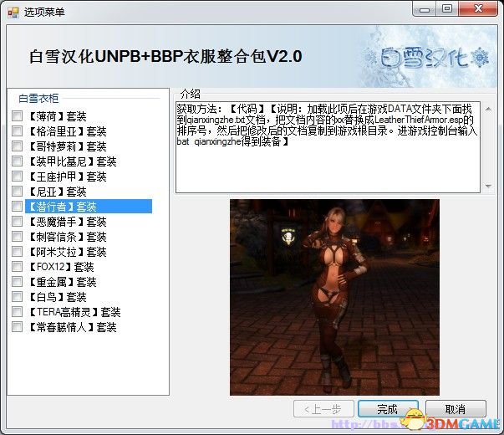Check the 【常春藤情人】套装 box

pos(17,327)
